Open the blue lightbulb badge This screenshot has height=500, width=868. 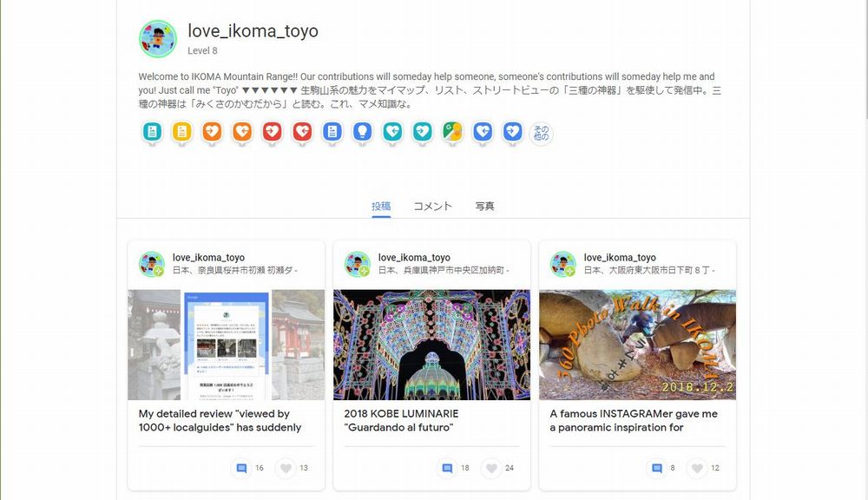363,133
